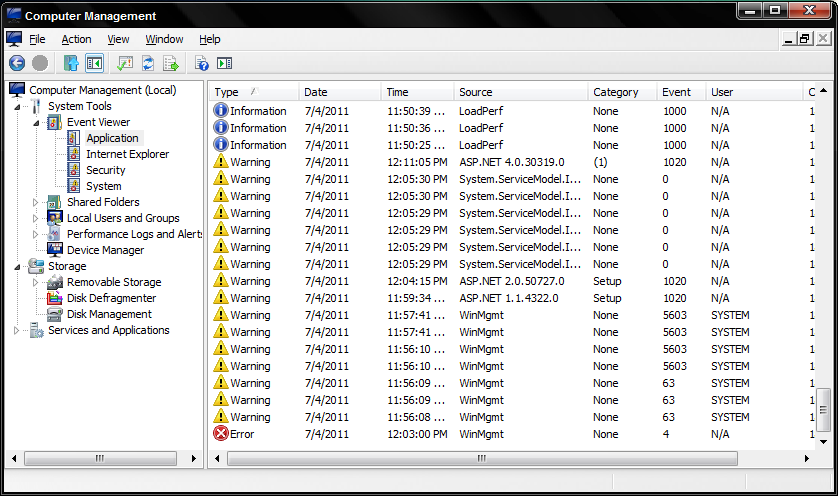Click the Properties toolbar icon
Screen dimensions: 838x496
(125, 63)
